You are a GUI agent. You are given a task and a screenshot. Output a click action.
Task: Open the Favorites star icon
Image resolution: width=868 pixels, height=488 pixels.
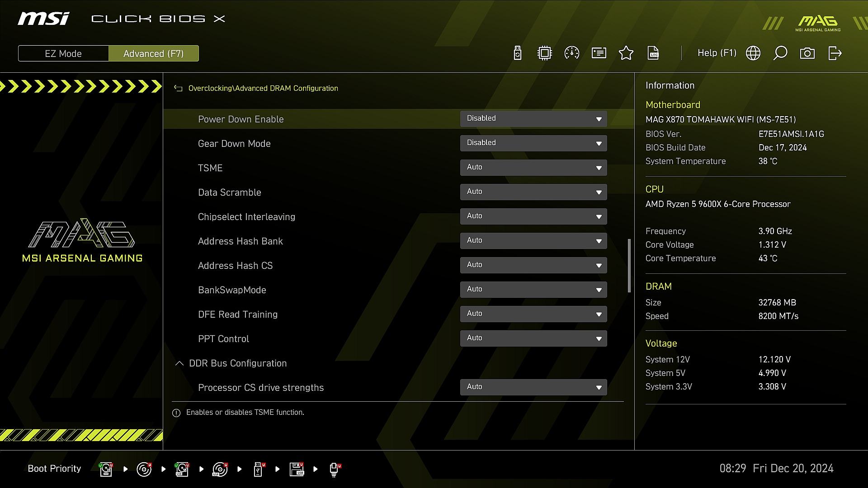click(626, 53)
